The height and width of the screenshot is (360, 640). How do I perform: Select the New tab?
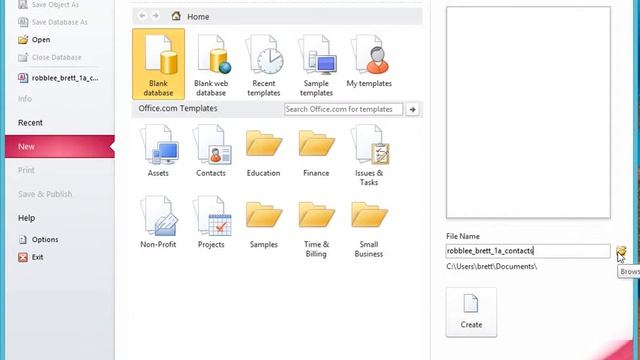[60, 146]
